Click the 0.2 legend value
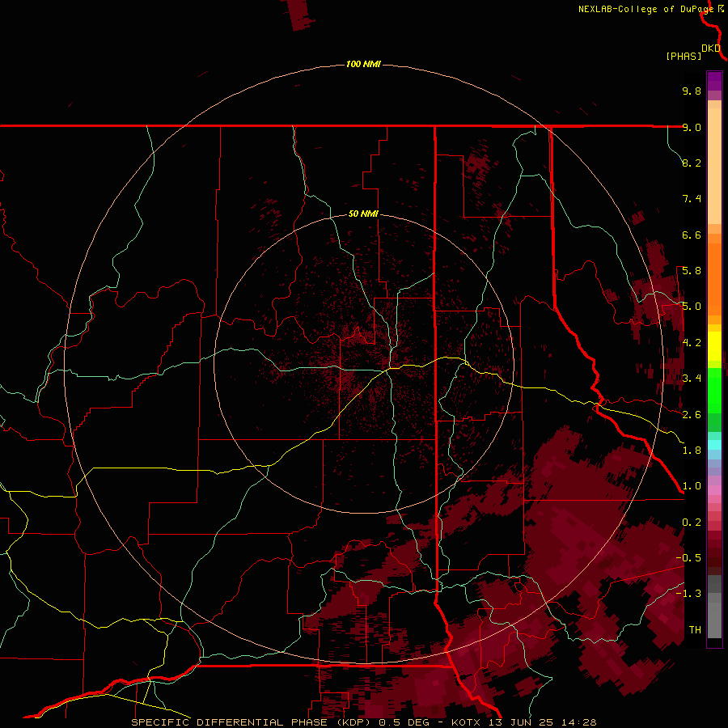This screenshot has height=728, width=728. [x=692, y=523]
